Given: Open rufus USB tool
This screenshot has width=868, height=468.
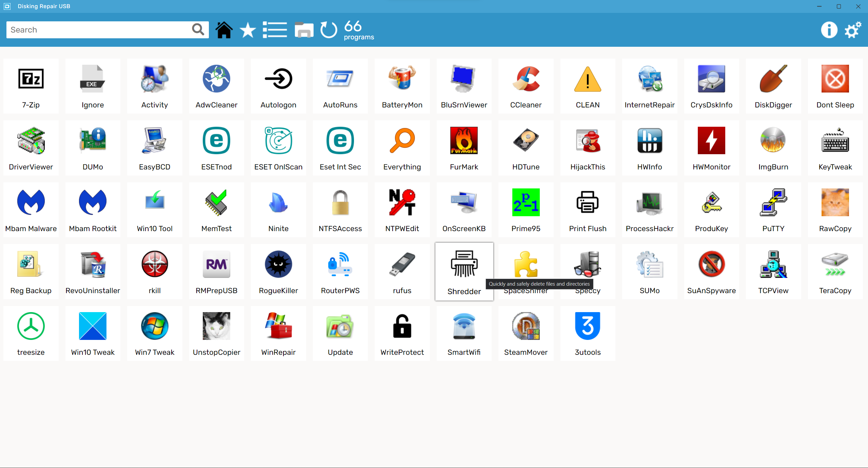Looking at the screenshot, I should click(402, 272).
